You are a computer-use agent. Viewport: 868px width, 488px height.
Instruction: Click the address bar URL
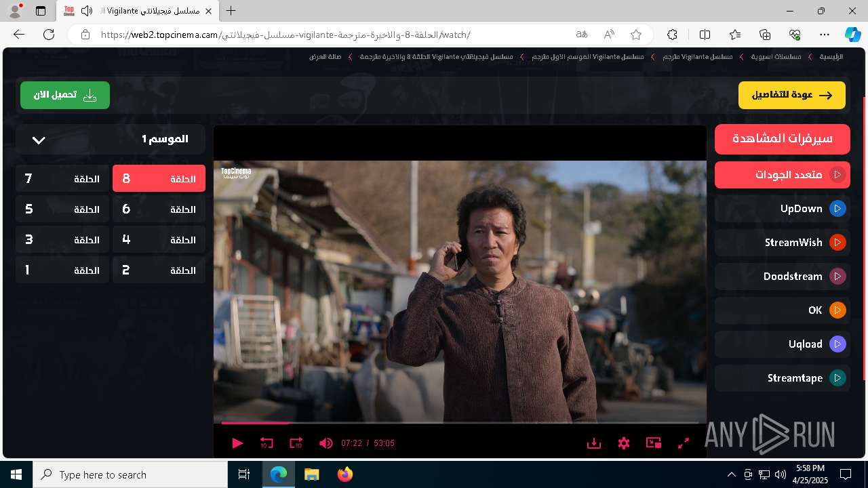(x=285, y=35)
